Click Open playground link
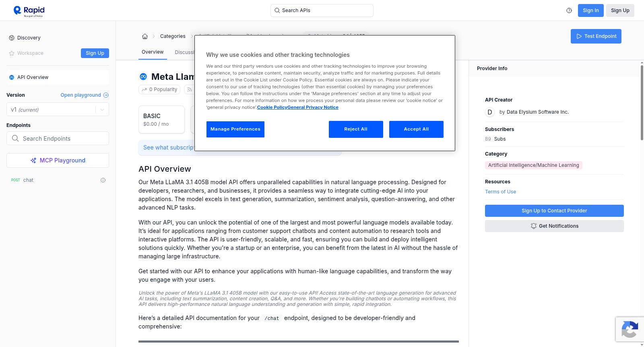This screenshot has height=347, width=644. (80, 95)
